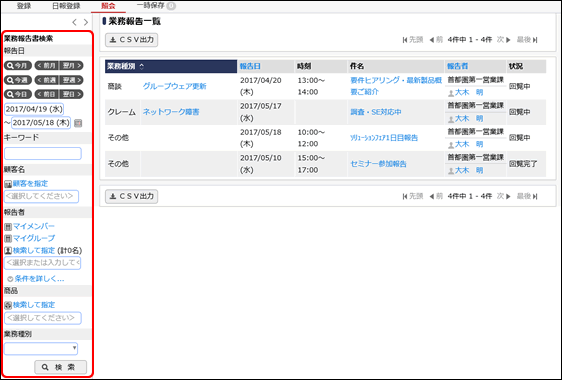This screenshot has width=562, height=380.
Task: Go to 前週 in date filter
Action: click(47, 80)
